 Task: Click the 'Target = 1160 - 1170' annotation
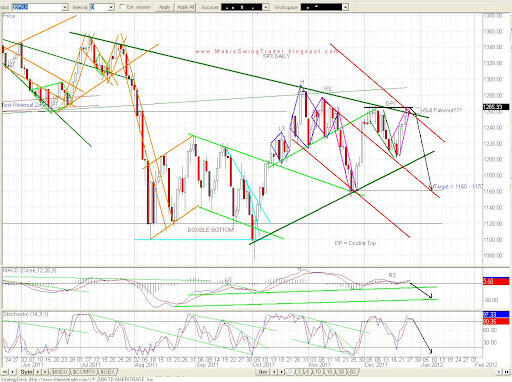click(458, 187)
